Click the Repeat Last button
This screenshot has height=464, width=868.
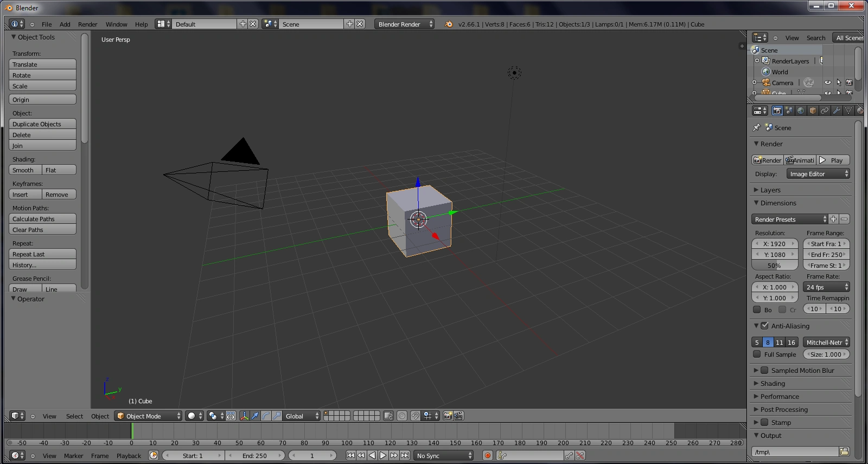42,254
